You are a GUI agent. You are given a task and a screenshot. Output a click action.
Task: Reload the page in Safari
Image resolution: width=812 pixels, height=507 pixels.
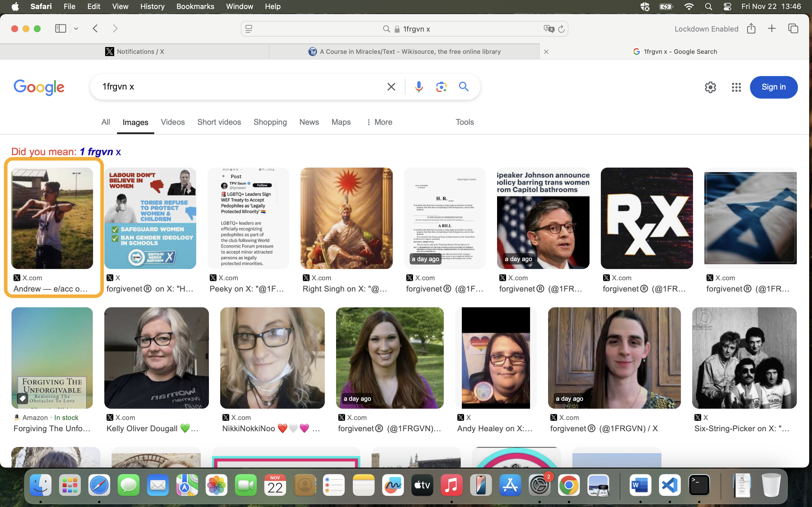click(561, 29)
